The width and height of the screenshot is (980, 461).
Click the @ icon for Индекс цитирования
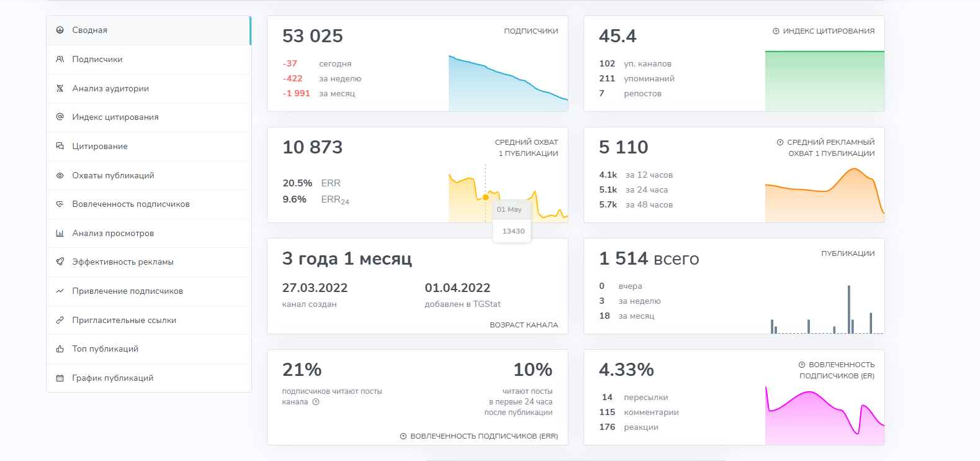[60, 117]
